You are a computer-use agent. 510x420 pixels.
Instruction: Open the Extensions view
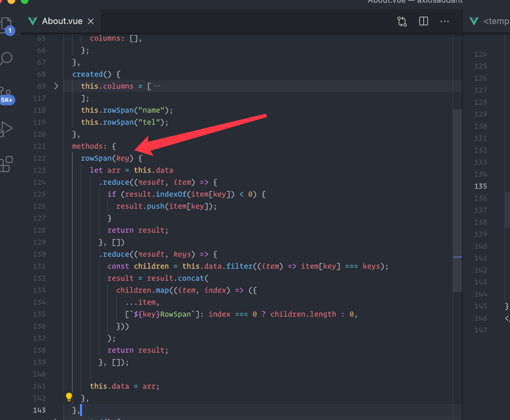[x=6, y=164]
